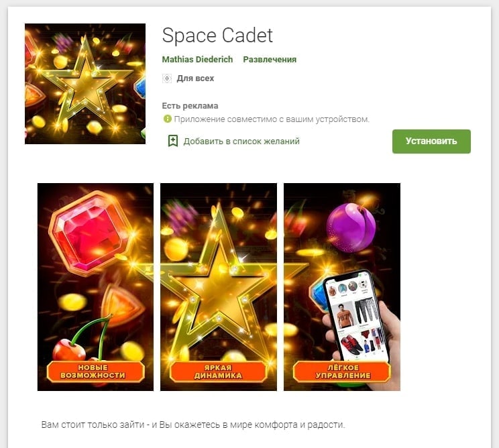The width and height of the screenshot is (499, 448).
Task: Click the wishlist bookmark icon
Action: coord(173,141)
